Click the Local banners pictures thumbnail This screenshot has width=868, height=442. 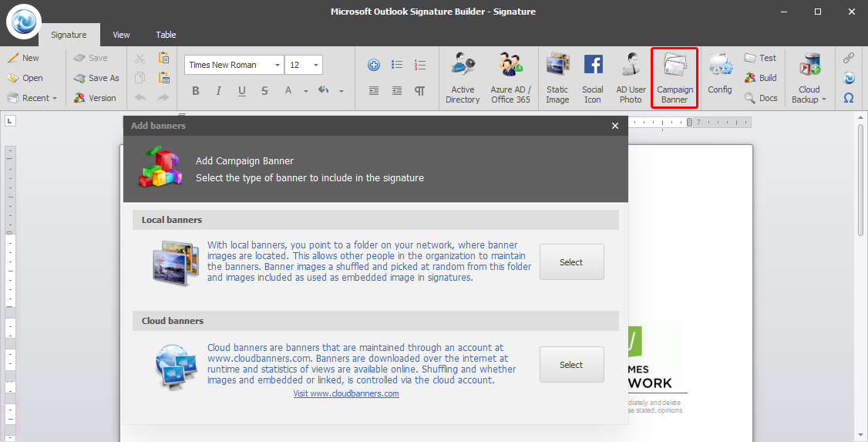click(x=176, y=263)
